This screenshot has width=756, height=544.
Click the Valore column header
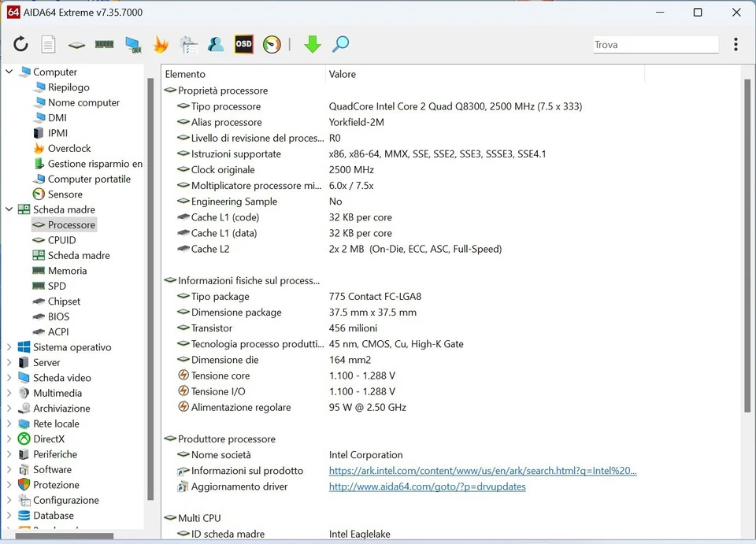tap(343, 74)
